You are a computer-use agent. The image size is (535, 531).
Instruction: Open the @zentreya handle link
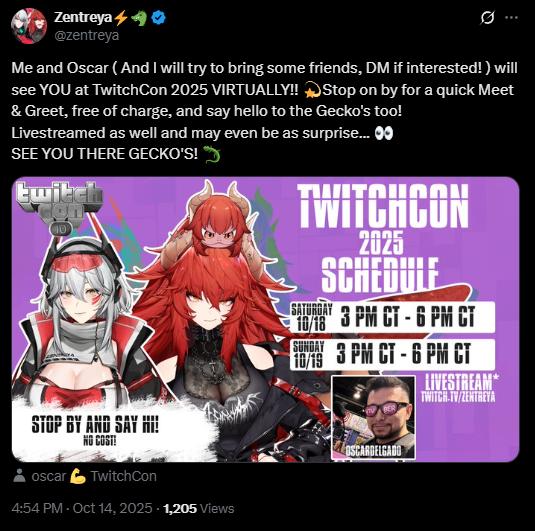(87, 35)
